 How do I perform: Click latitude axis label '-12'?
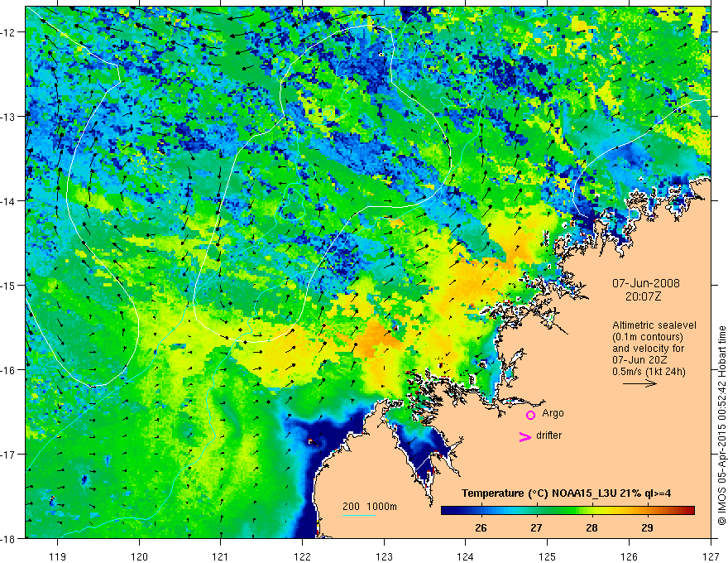(x=9, y=32)
